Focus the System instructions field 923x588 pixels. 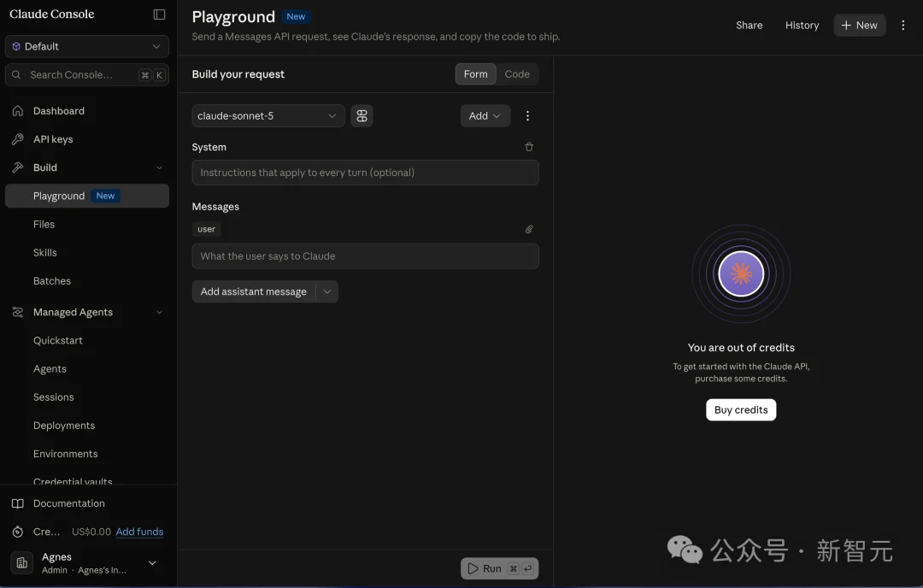coord(365,173)
